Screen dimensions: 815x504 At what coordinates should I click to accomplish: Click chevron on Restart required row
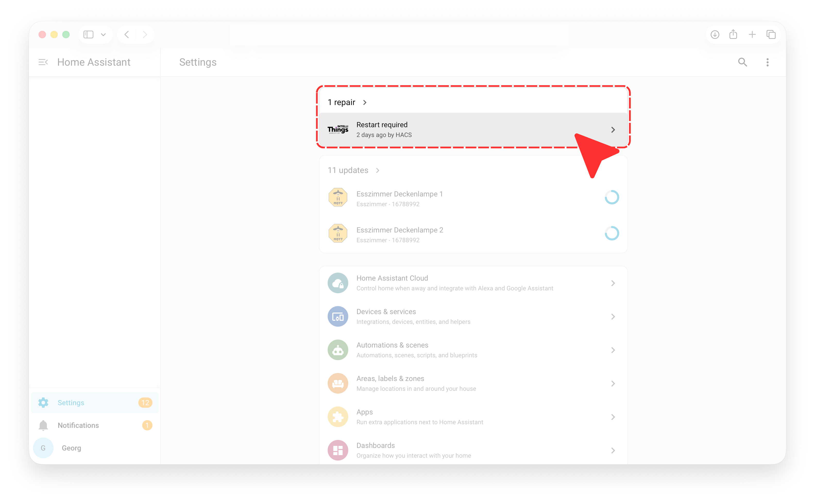coord(613,130)
